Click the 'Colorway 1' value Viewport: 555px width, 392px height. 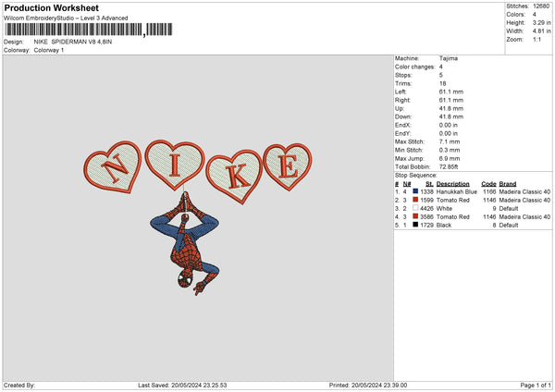pyautogui.click(x=49, y=50)
